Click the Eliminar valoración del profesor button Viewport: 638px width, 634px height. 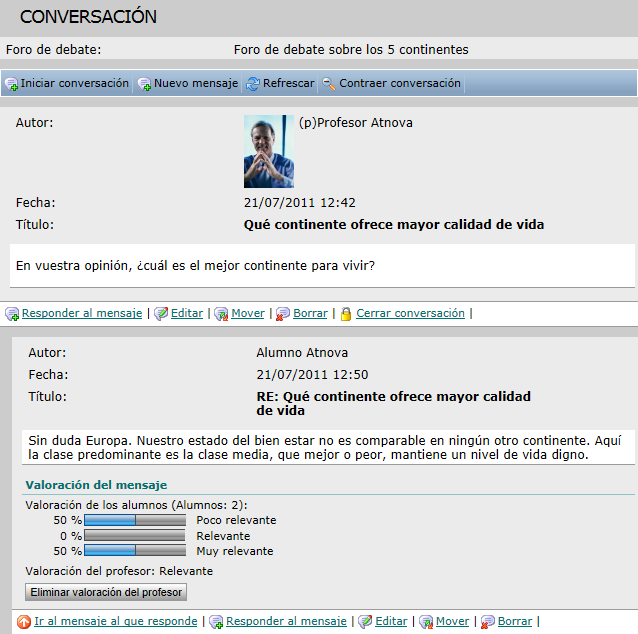(106, 592)
